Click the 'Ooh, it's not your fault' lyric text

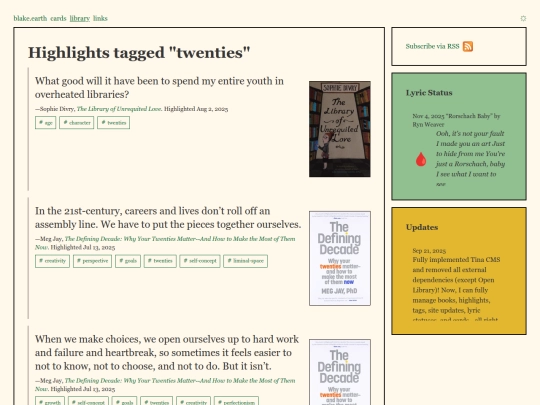(x=470, y=159)
